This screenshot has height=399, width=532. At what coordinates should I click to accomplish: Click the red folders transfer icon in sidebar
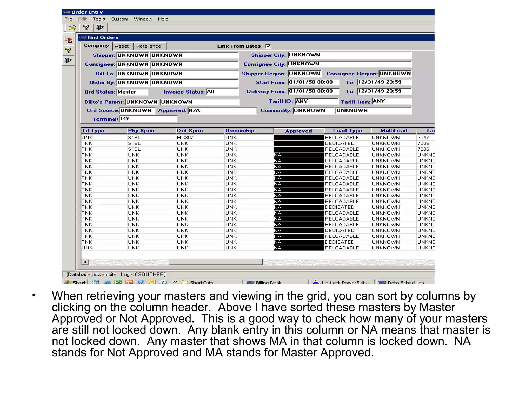[68, 40]
